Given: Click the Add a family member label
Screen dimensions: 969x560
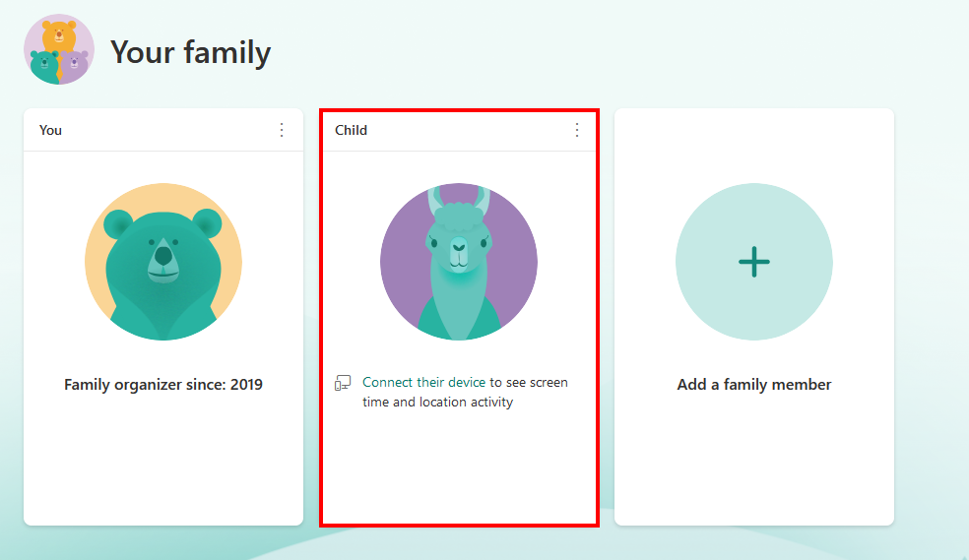Looking at the screenshot, I should pos(754,385).
